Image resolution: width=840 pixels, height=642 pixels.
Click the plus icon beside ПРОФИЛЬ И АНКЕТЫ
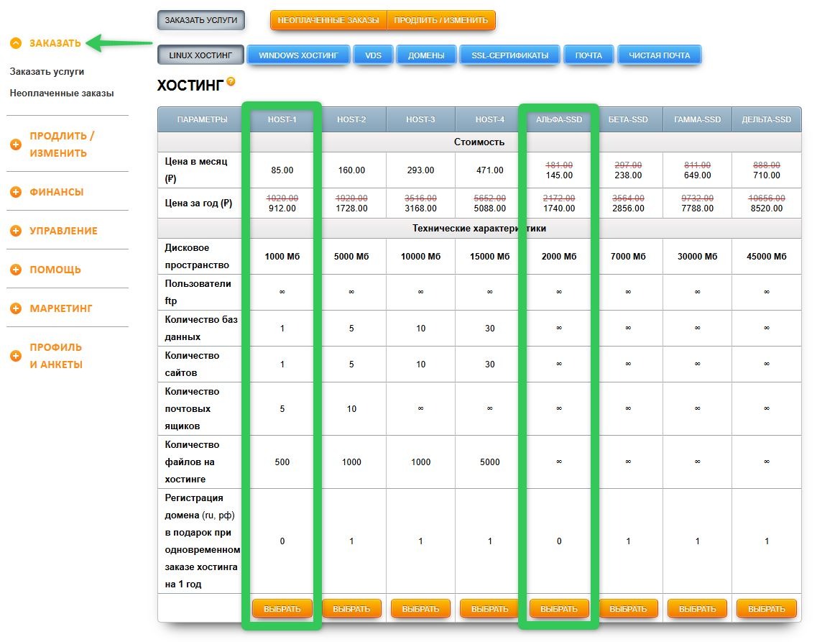pyautogui.click(x=16, y=356)
